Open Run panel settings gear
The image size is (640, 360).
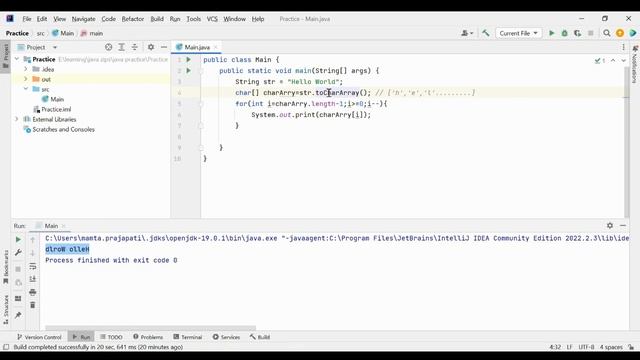tap(610, 225)
